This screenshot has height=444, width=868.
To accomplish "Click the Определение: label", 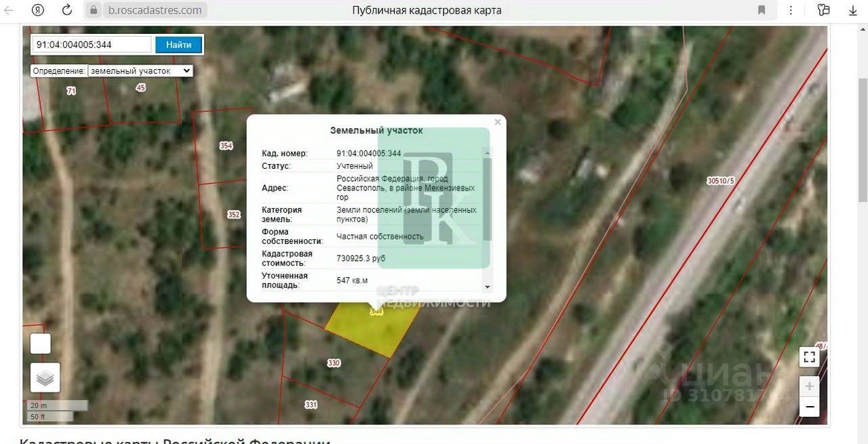I will 59,70.
